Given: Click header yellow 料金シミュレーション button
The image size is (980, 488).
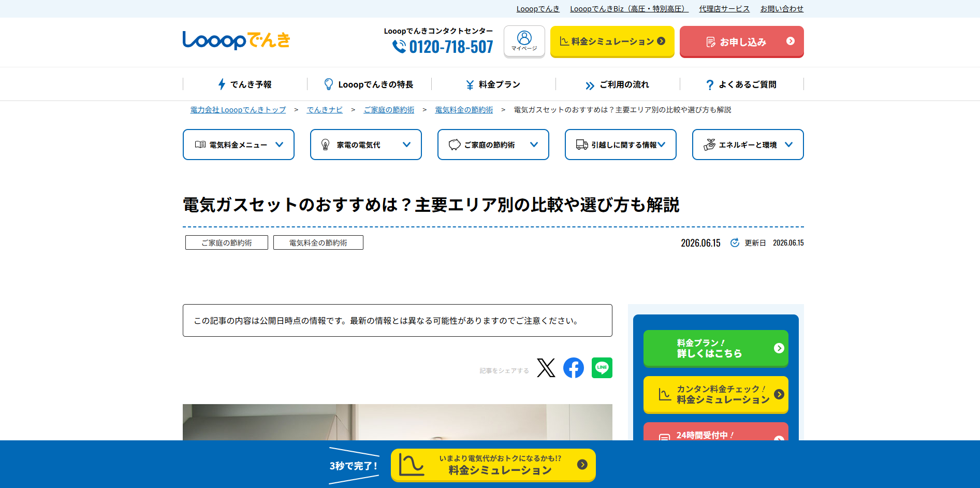Looking at the screenshot, I should 612,41.
